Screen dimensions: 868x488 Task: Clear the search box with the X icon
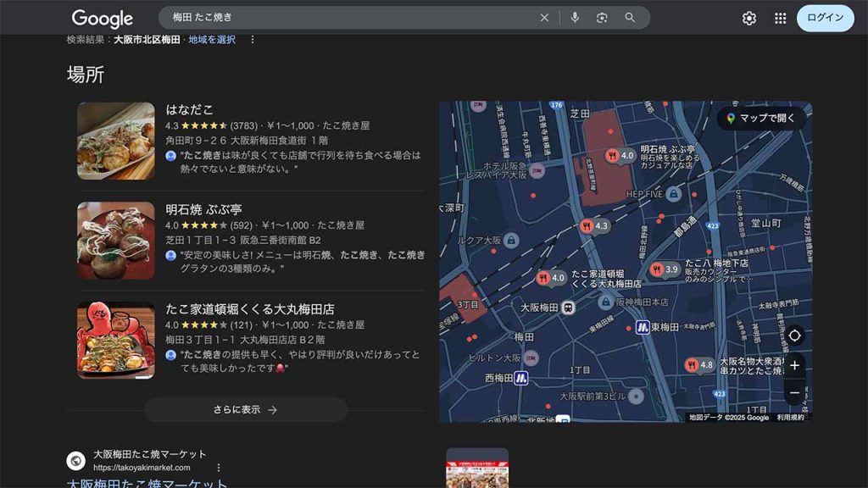544,18
